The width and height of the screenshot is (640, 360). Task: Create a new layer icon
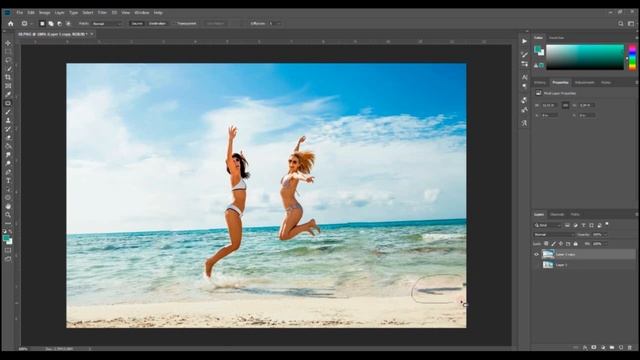621,347
